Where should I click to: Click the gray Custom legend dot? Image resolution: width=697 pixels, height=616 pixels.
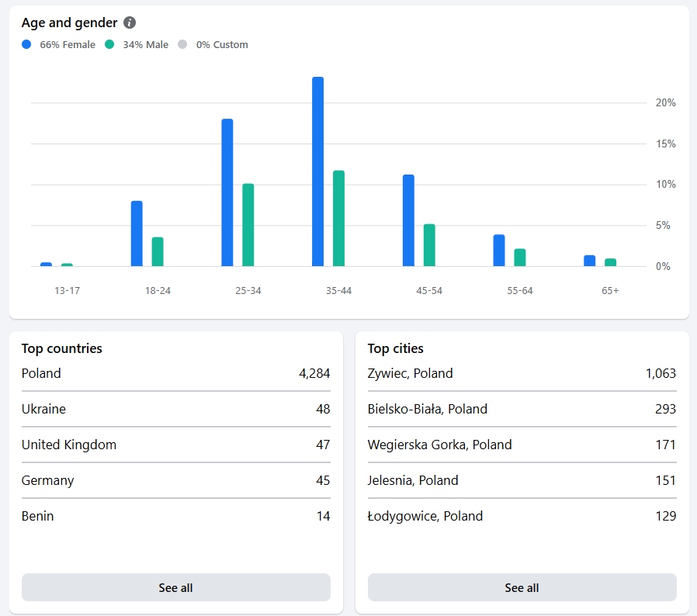pos(183,45)
